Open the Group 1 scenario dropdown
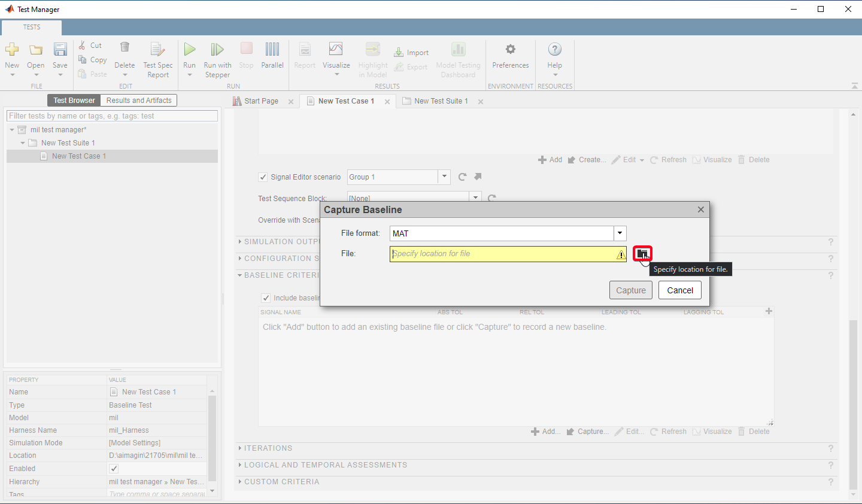 click(444, 177)
